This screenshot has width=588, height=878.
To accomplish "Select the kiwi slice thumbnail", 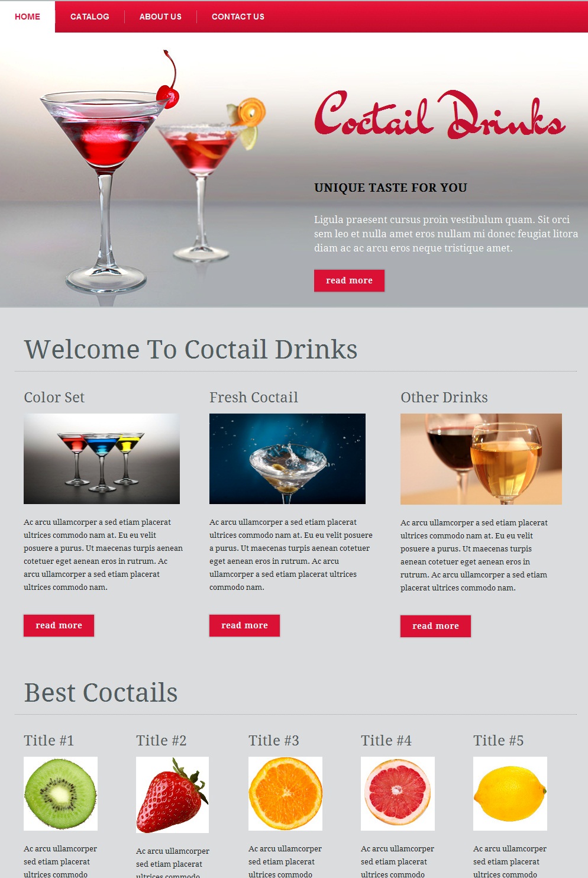I will coord(60,793).
